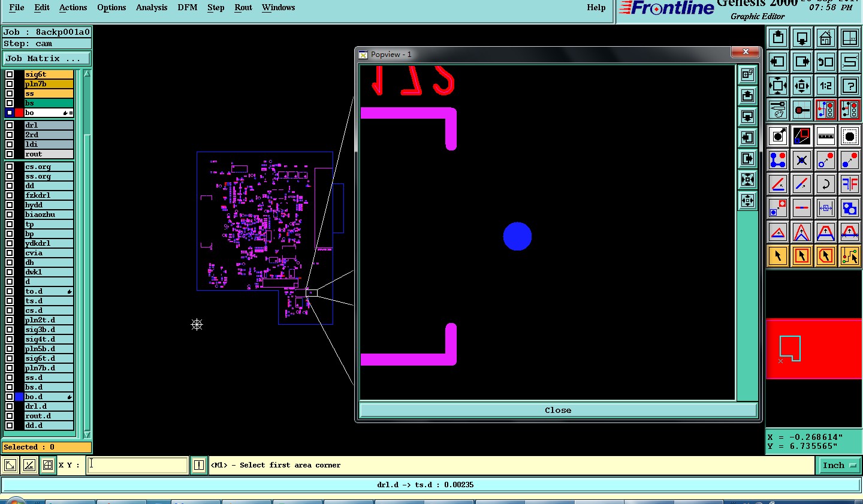Click the exclamation mark button
863x504 pixels.
tap(199, 465)
